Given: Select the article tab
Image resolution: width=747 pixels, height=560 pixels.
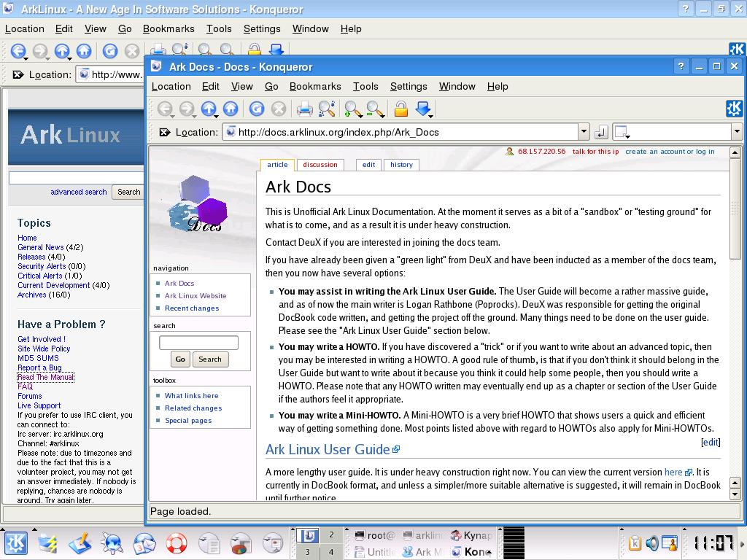Looking at the screenshot, I should (277, 165).
